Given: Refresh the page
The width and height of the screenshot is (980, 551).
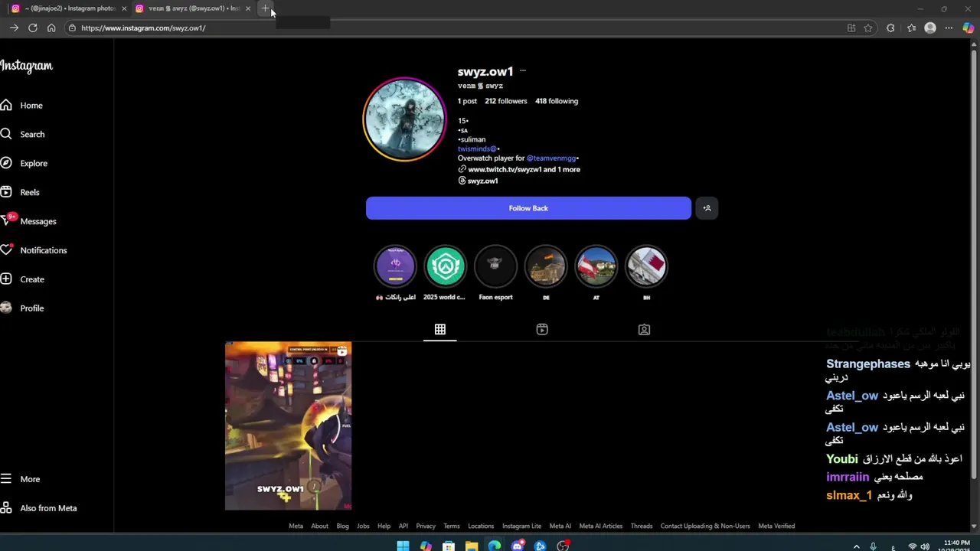Looking at the screenshot, I should coord(33,28).
